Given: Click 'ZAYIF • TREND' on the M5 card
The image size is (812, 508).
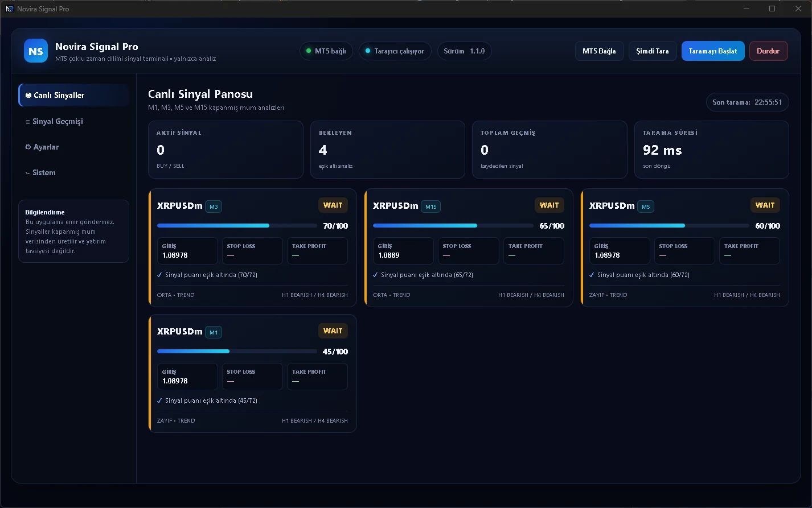Looking at the screenshot, I should click(x=608, y=295).
